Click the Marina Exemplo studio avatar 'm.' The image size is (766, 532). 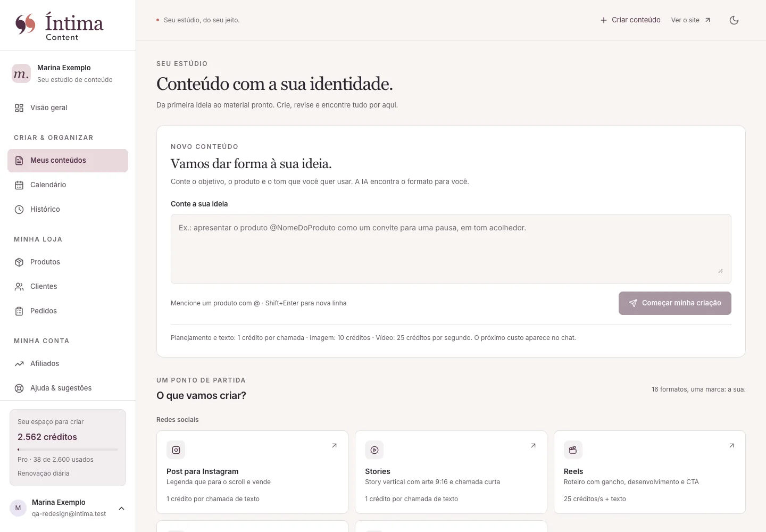pos(21,73)
